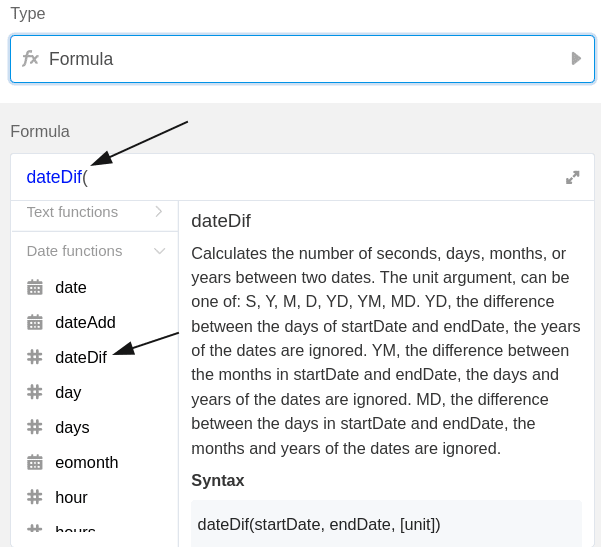Click the fx formula type icon
Image resolution: width=601 pixels, height=547 pixels.
click(x=30, y=59)
